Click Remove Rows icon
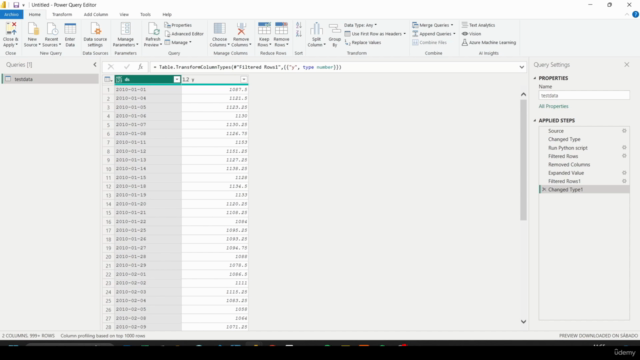 tap(281, 30)
